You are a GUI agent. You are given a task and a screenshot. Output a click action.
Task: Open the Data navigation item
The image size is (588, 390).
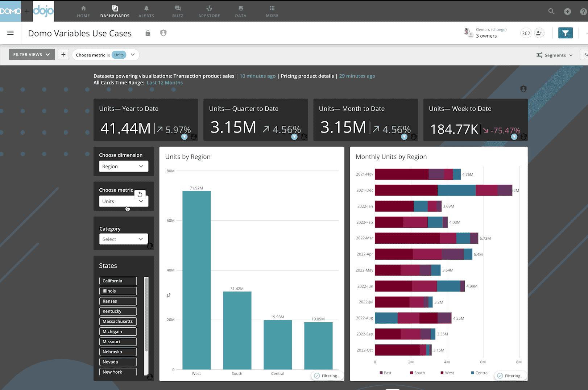(x=240, y=11)
